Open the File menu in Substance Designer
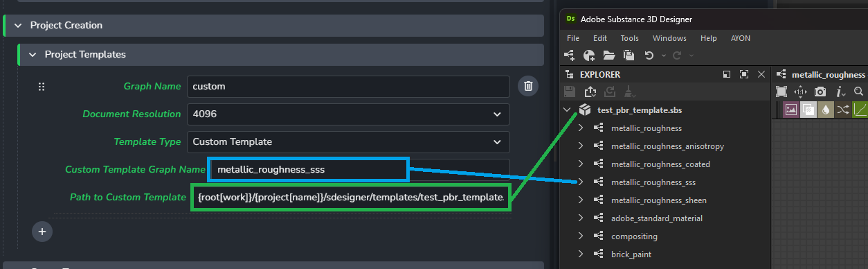868x269 pixels. pos(573,38)
